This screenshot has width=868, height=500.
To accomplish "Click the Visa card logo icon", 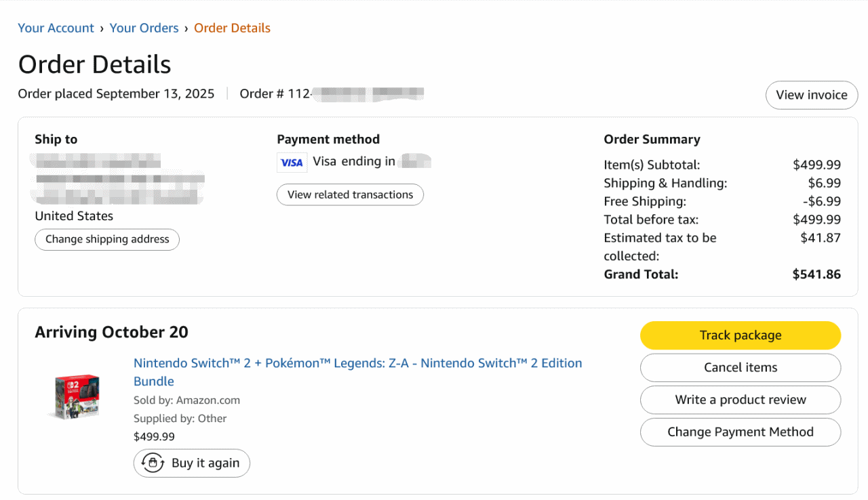I will point(292,163).
